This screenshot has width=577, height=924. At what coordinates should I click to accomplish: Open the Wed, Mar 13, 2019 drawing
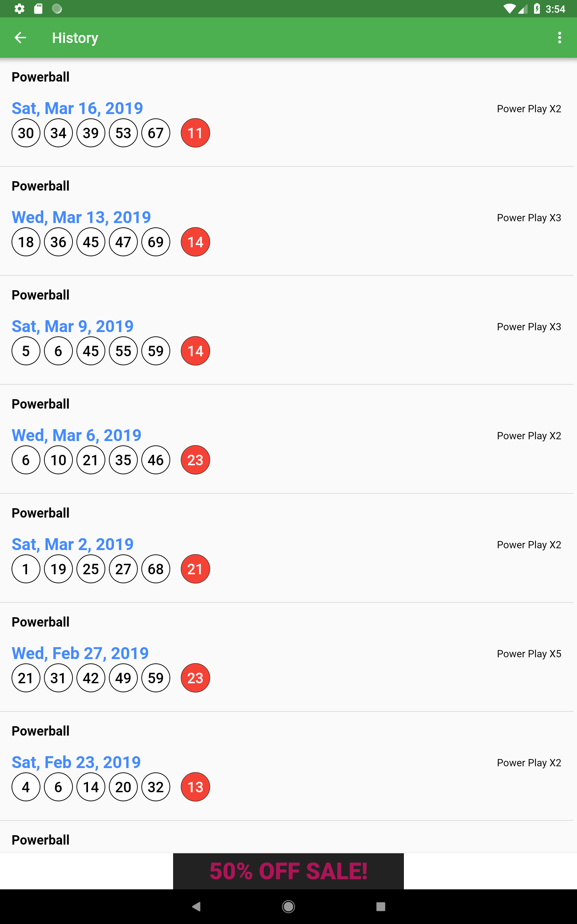(x=81, y=217)
